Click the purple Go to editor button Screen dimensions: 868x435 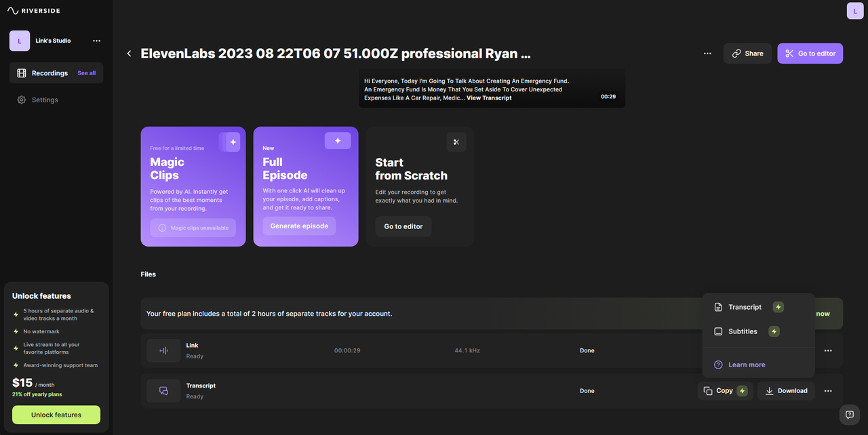click(810, 54)
